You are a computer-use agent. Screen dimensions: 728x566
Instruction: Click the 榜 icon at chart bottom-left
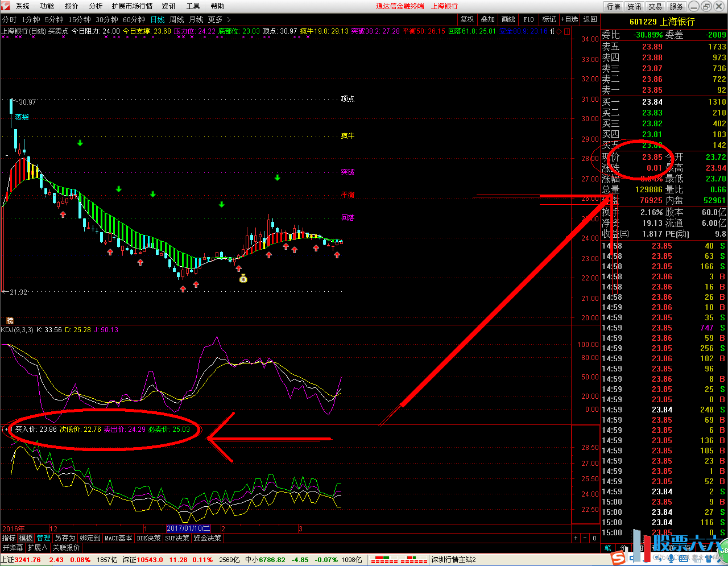[10, 321]
